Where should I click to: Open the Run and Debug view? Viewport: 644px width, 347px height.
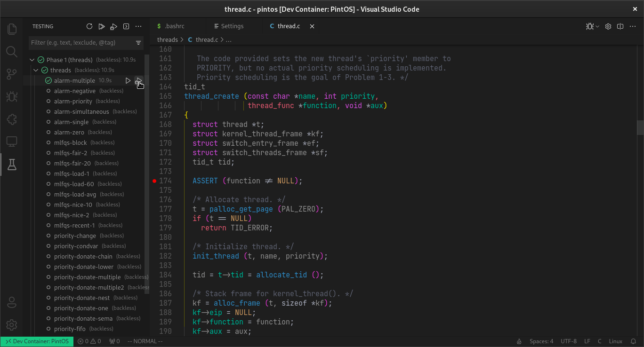point(12,97)
